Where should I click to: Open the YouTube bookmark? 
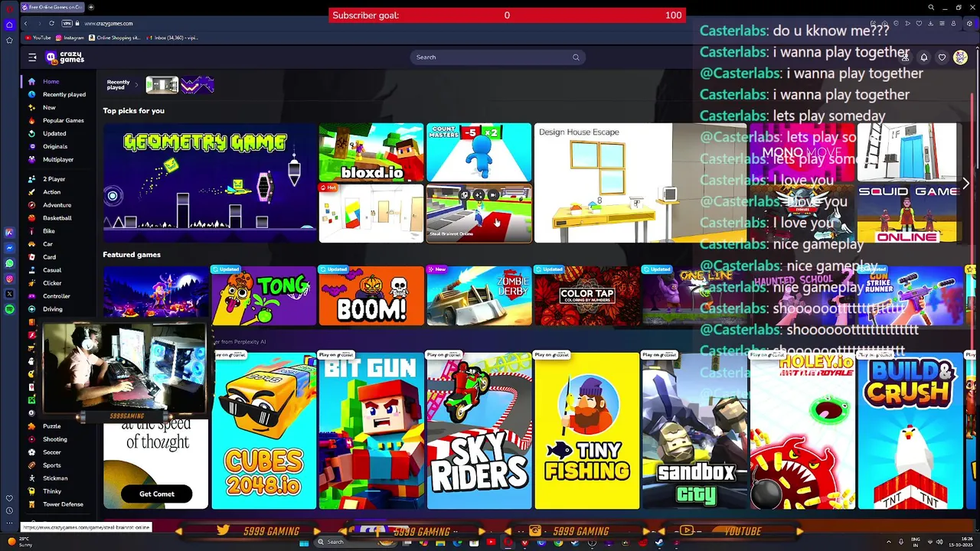[x=38, y=37]
